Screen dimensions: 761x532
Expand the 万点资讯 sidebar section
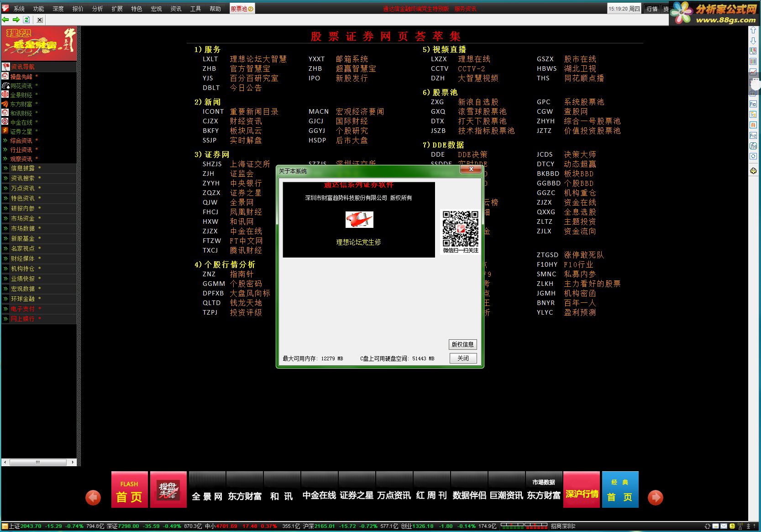click(39, 188)
